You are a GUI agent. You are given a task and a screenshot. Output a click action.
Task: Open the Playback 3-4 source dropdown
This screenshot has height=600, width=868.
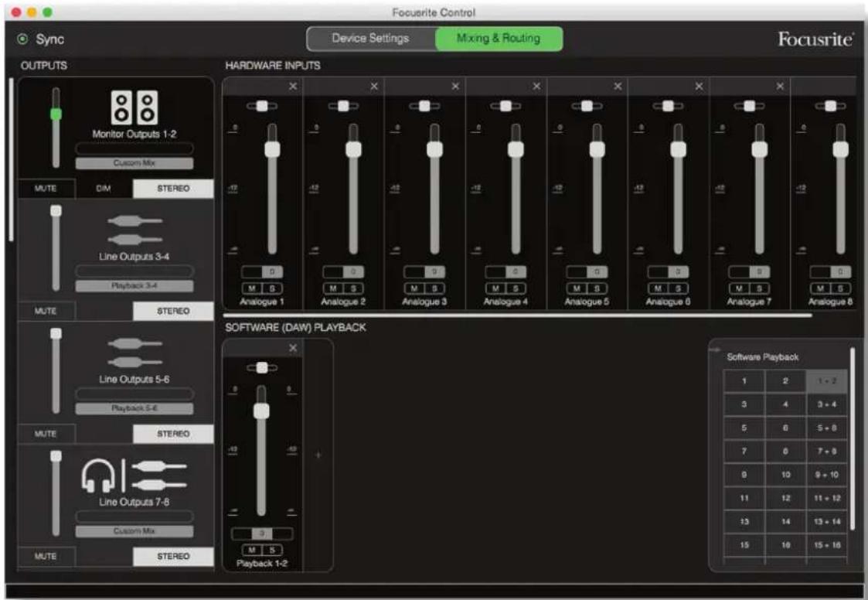(134, 286)
